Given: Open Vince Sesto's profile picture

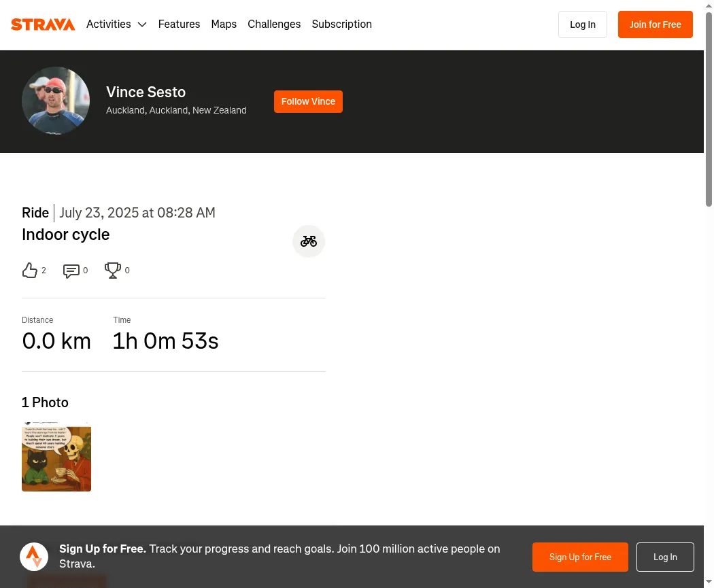Looking at the screenshot, I should [56, 101].
